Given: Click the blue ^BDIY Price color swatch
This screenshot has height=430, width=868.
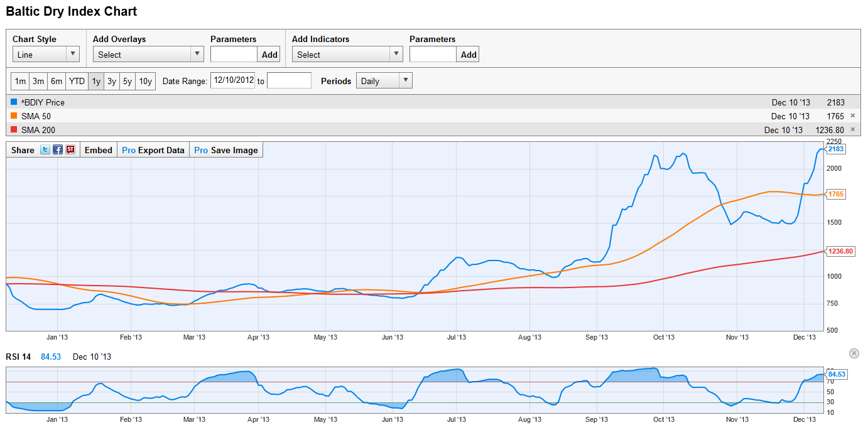Looking at the screenshot, I should pos(14,102).
